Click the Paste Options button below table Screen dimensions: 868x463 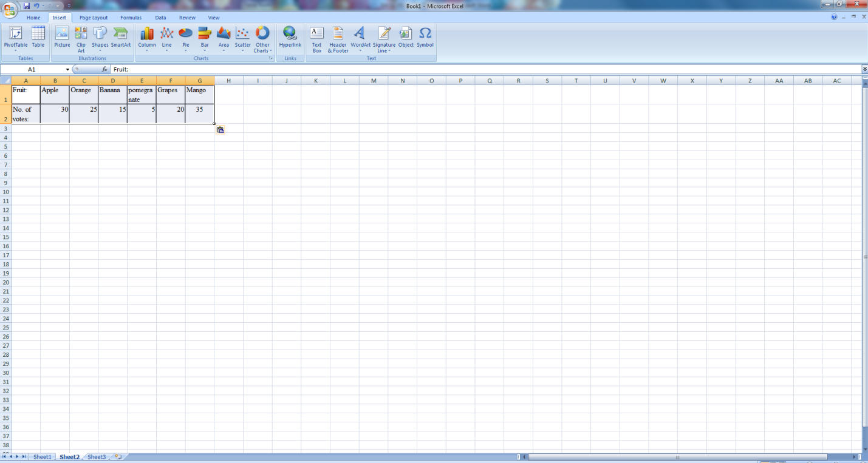point(220,129)
